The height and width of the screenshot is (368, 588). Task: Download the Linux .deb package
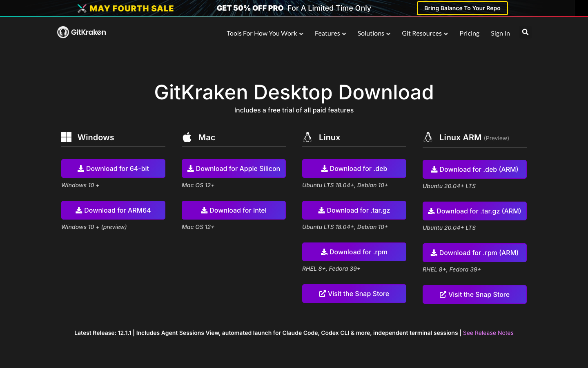click(354, 168)
